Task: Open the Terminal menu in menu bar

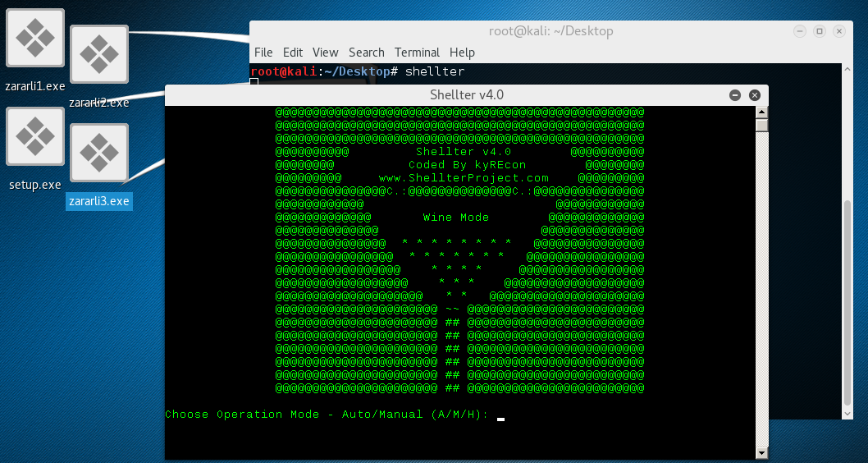Action: [417, 53]
